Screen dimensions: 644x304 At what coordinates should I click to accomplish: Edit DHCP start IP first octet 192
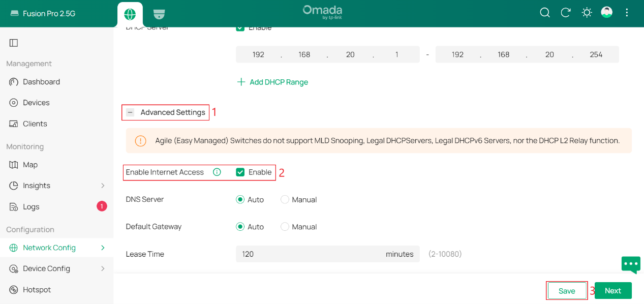pyautogui.click(x=258, y=54)
